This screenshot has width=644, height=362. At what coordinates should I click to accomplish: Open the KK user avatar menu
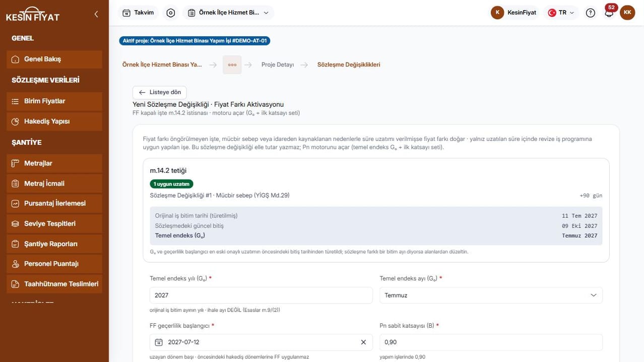pyautogui.click(x=627, y=13)
